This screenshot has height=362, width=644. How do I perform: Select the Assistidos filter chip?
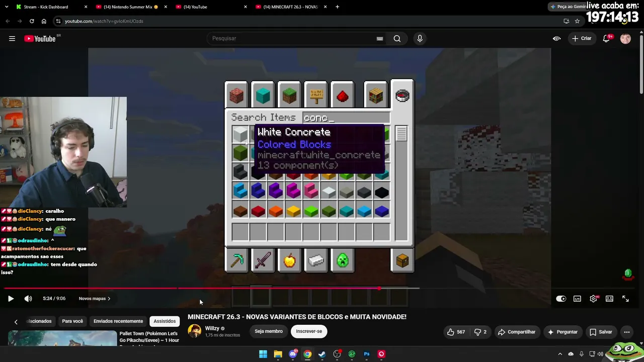tap(165, 321)
